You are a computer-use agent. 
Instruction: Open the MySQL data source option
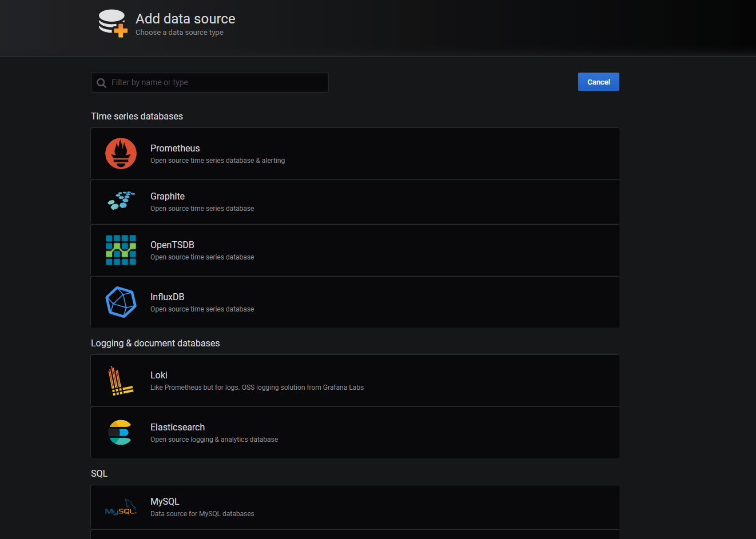click(x=355, y=507)
